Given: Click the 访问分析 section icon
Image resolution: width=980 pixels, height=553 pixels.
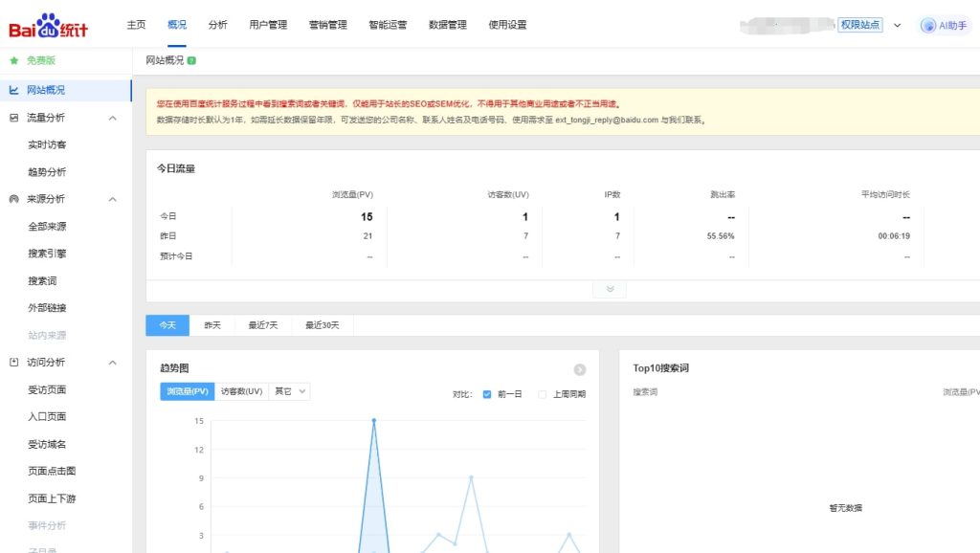Looking at the screenshot, I should click(x=13, y=363).
